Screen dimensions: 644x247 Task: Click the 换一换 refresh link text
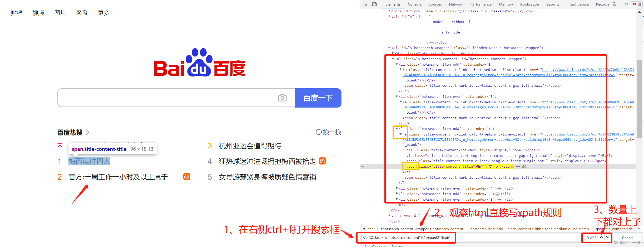[x=332, y=132]
